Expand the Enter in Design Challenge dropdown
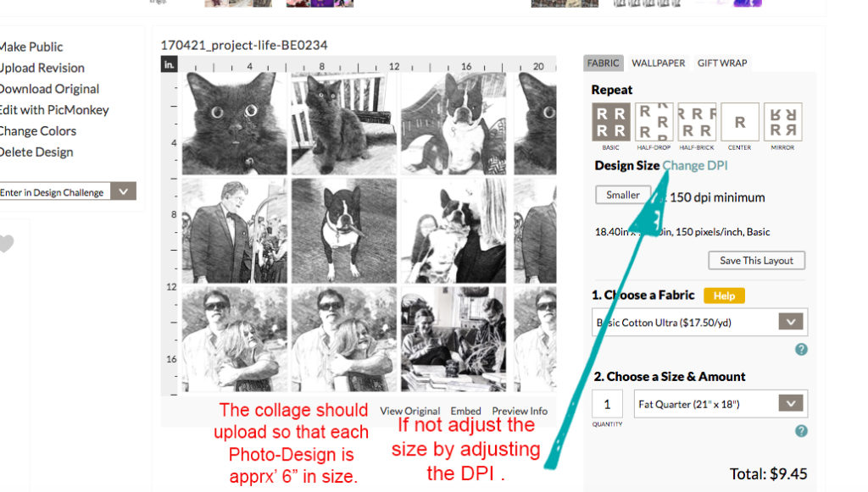Viewport: 868px width, 492px height. point(124,191)
